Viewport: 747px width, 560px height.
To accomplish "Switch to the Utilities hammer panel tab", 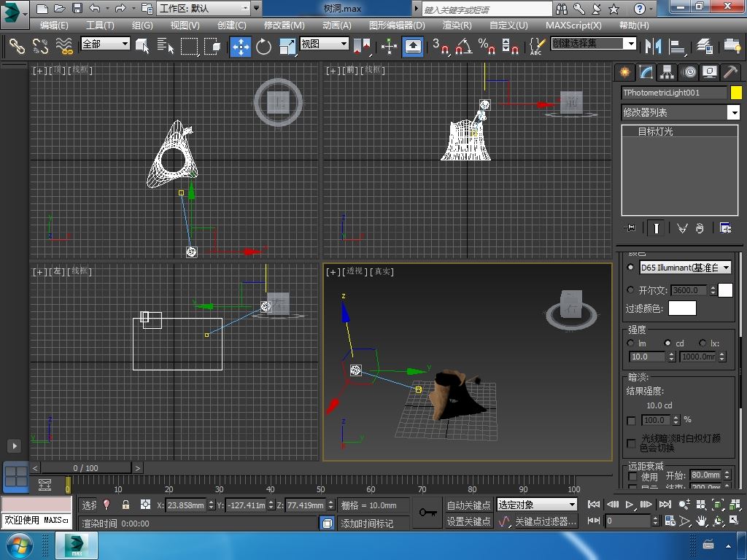I will coord(729,72).
